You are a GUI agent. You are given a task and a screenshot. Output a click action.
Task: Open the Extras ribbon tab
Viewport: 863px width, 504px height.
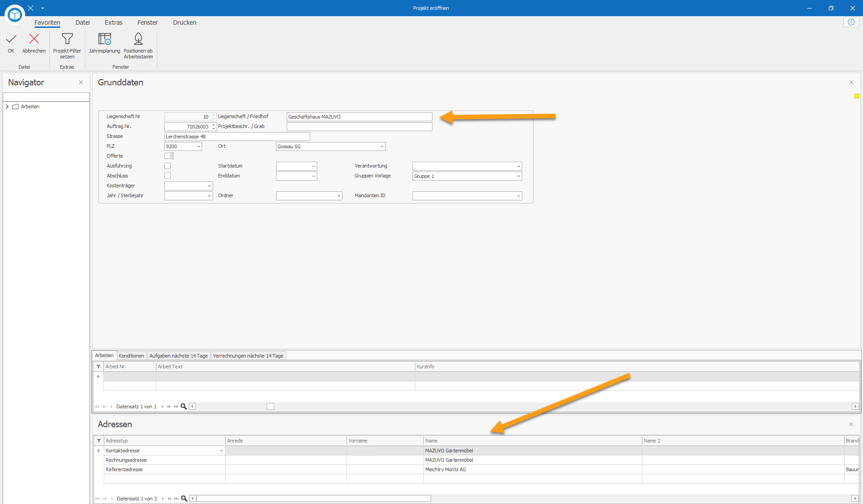[113, 22]
